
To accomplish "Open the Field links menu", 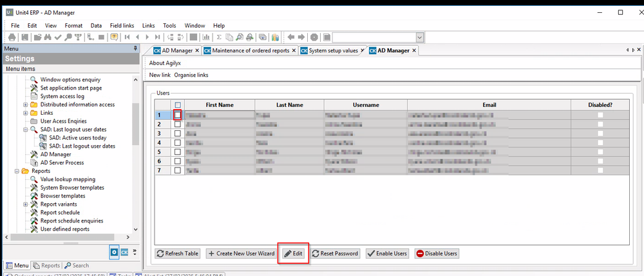I will [122, 25].
